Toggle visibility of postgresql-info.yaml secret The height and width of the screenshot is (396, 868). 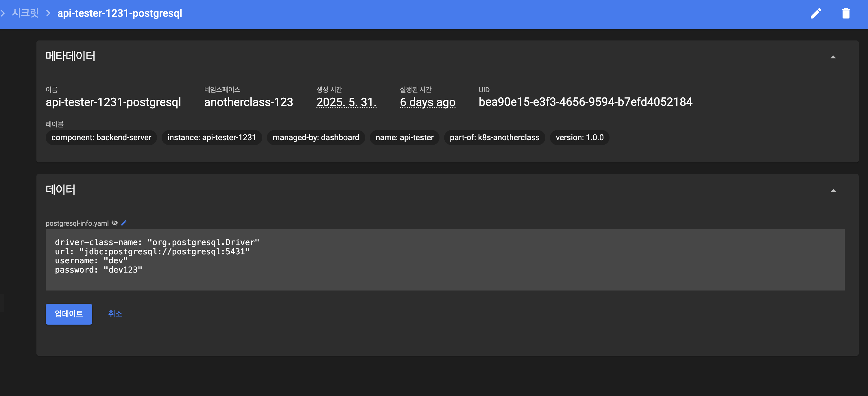(114, 223)
